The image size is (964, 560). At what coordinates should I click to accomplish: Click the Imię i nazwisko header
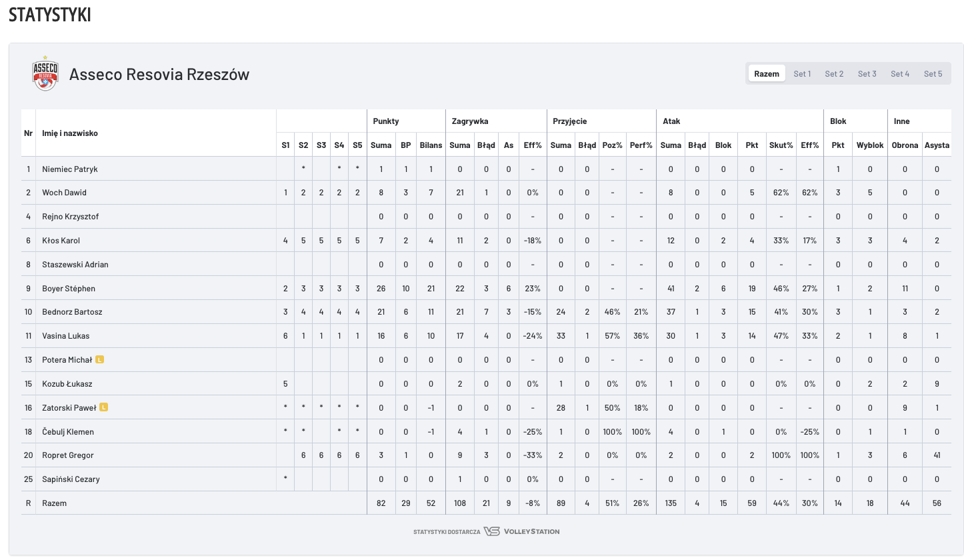tap(69, 133)
